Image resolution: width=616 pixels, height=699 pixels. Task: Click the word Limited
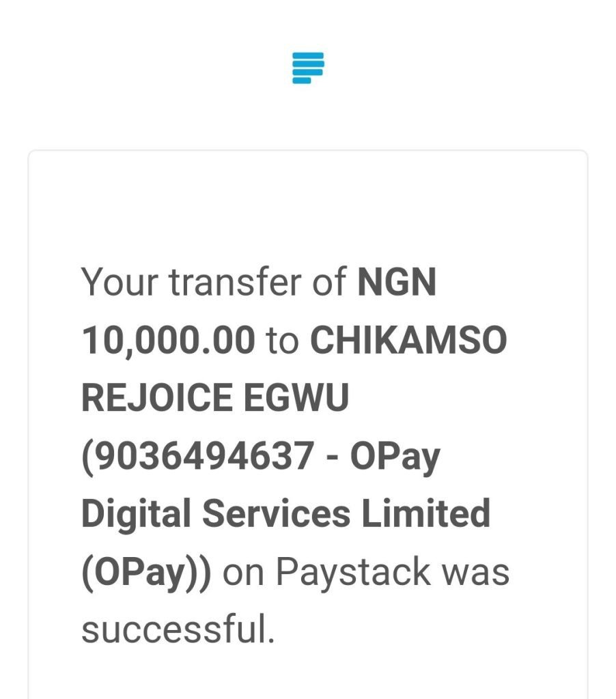point(425,513)
